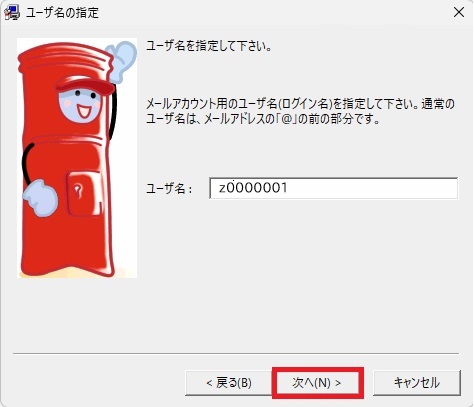
Task: Click the mascot's lower gloved hand
Action: point(40,199)
